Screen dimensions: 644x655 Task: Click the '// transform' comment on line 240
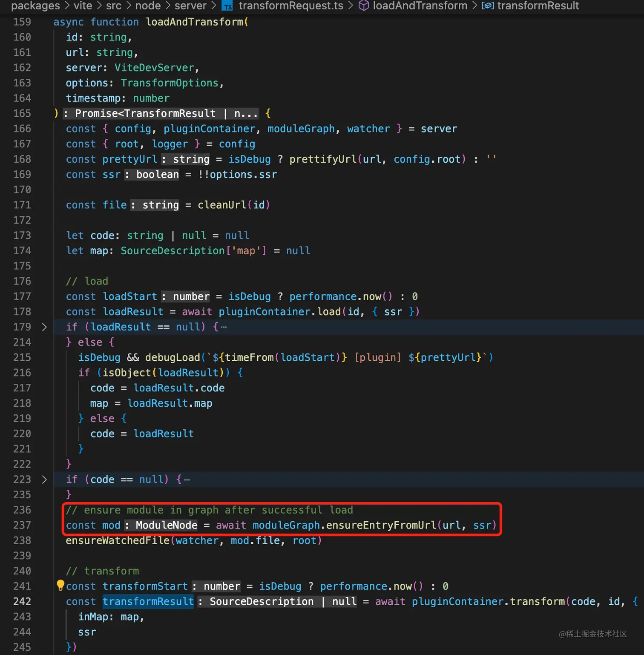(102, 571)
